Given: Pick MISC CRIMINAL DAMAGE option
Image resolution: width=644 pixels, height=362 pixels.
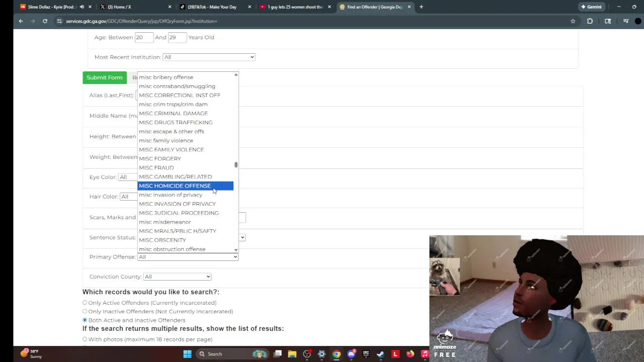Looking at the screenshot, I should point(185,114).
